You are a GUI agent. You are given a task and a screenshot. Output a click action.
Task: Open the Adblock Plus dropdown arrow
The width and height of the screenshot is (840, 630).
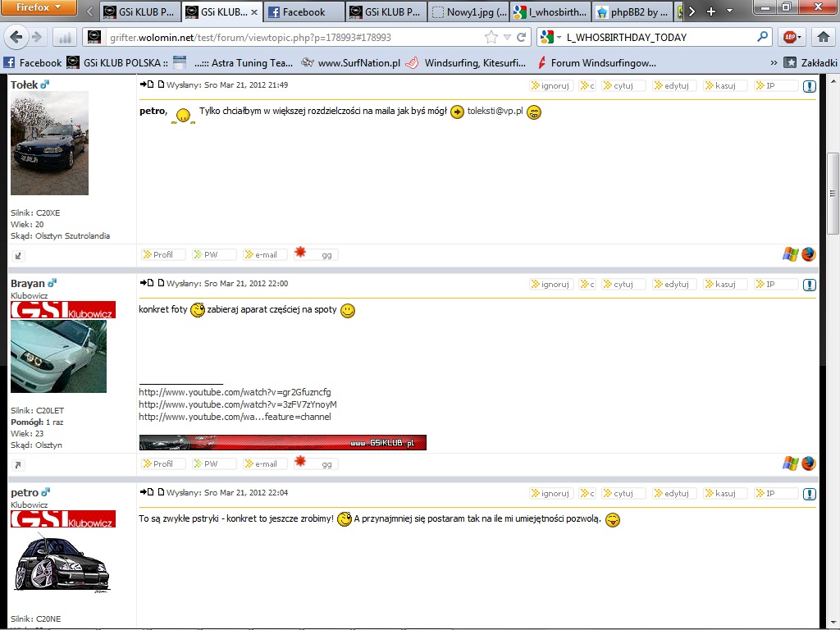[799, 38]
